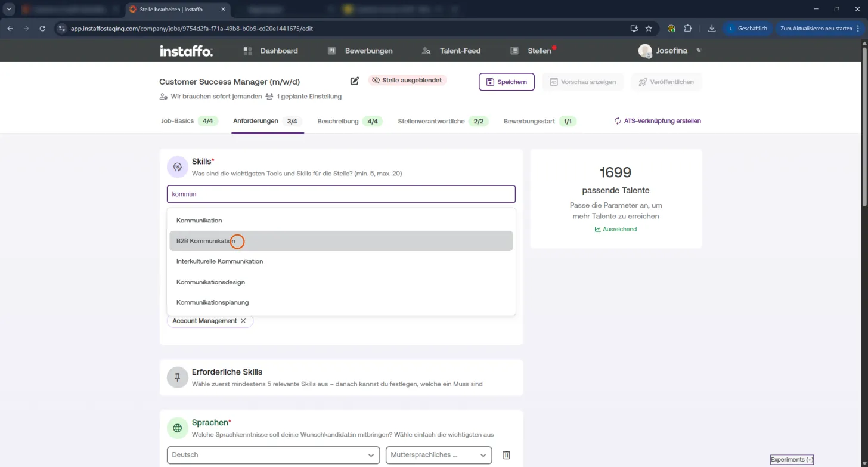Click the site information icon in address bar
The width and height of the screenshot is (868, 467).
click(61, 29)
